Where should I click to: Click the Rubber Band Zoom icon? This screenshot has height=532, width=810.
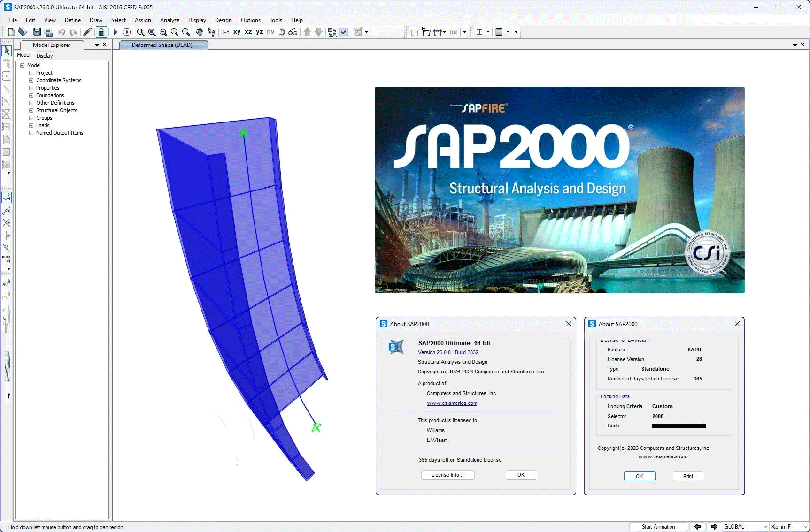(140, 32)
